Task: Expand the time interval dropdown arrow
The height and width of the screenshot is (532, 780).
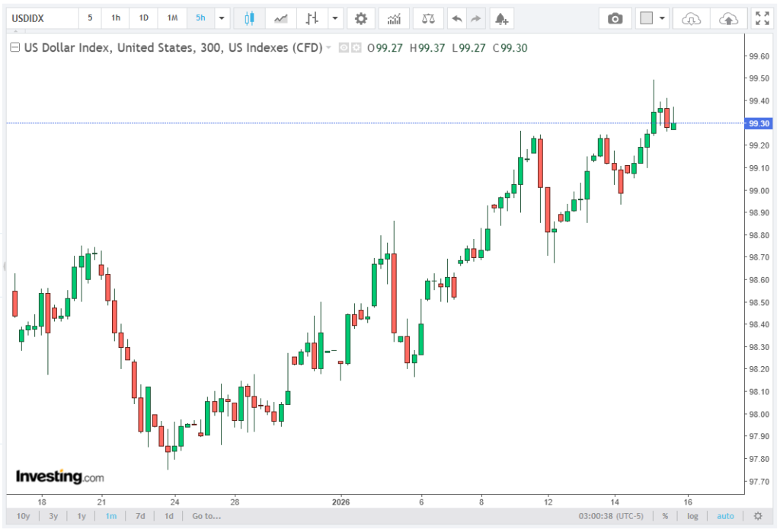Action: point(222,18)
